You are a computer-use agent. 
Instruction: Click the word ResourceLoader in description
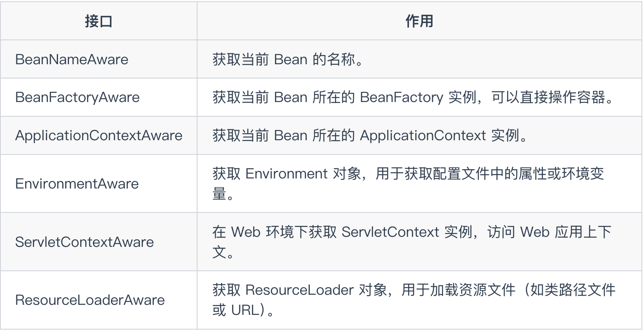(x=299, y=290)
